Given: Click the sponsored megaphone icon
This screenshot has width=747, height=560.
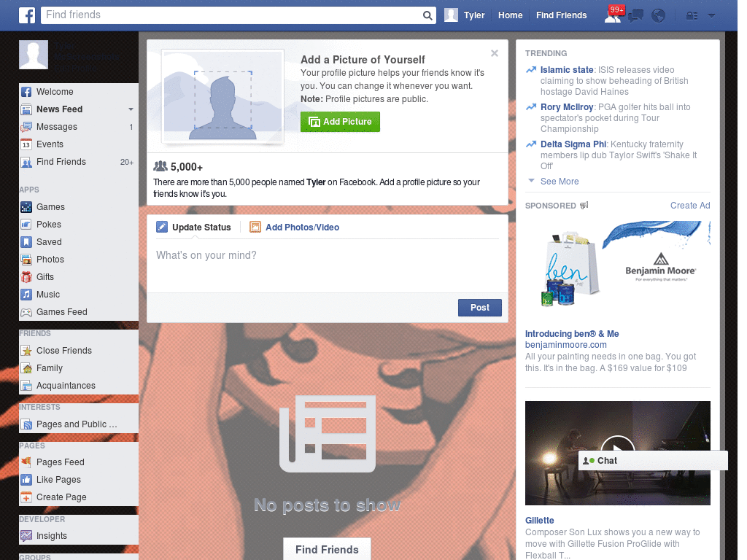Looking at the screenshot, I should pyautogui.click(x=584, y=205).
